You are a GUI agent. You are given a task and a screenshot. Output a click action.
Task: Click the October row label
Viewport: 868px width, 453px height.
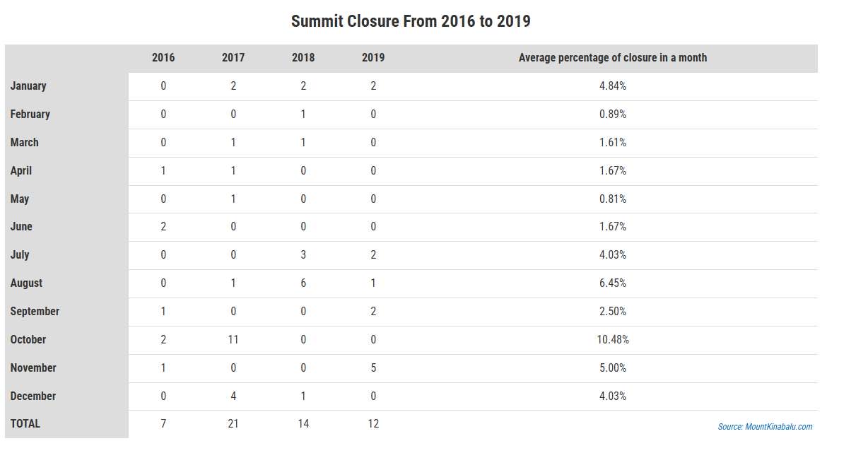[28, 340]
